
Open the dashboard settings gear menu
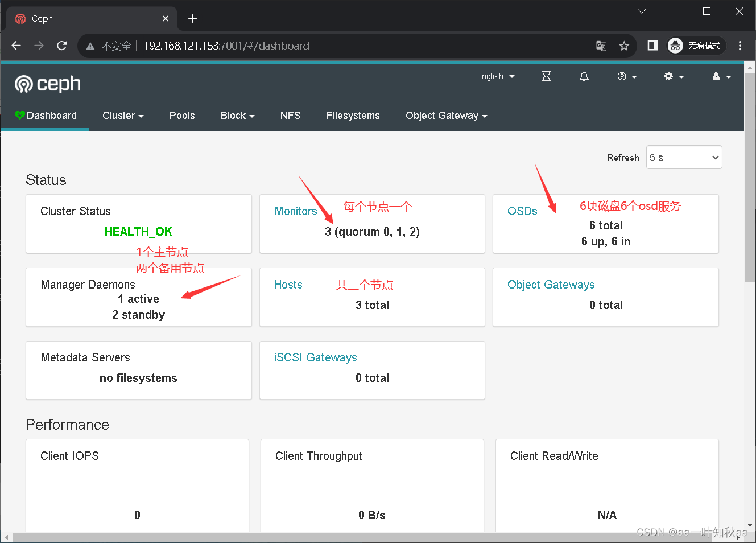pyautogui.click(x=674, y=76)
